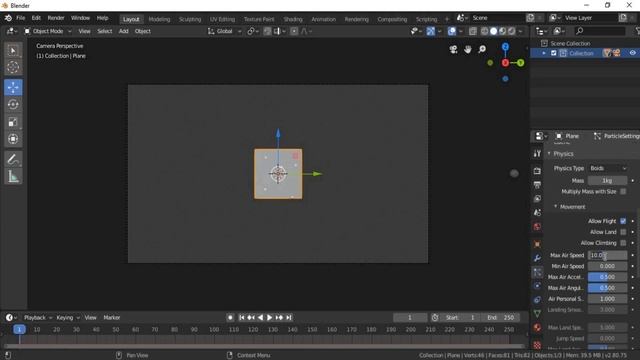Toggle overlays display button
This screenshot has height=360, width=640.
451,31
